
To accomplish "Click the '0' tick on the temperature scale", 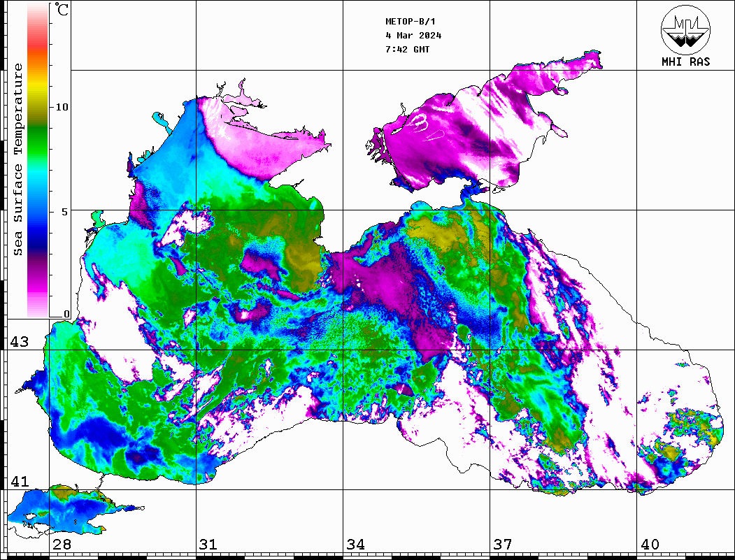I will (66, 314).
